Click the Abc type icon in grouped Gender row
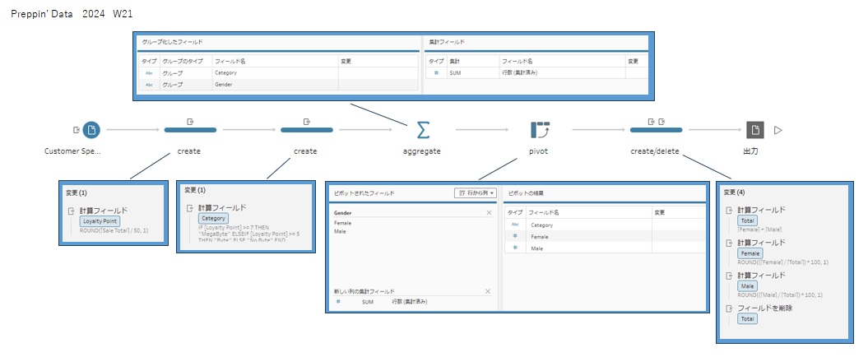The image size is (868, 357). click(149, 85)
